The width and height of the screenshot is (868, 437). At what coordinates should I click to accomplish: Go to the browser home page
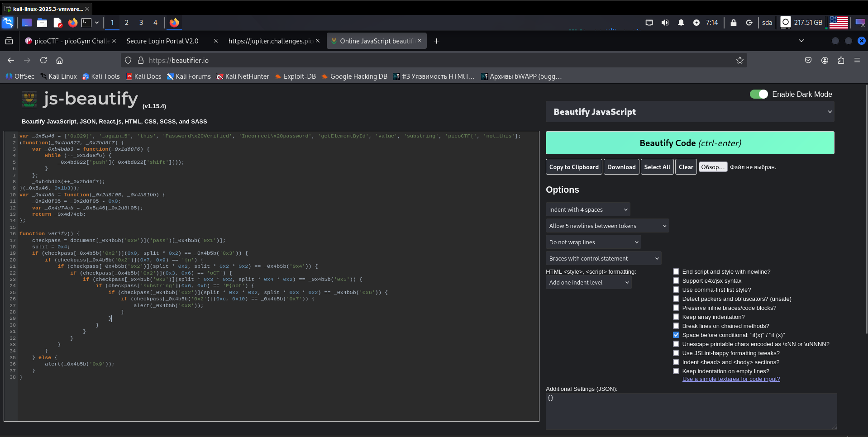pyautogui.click(x=59, y=60)
